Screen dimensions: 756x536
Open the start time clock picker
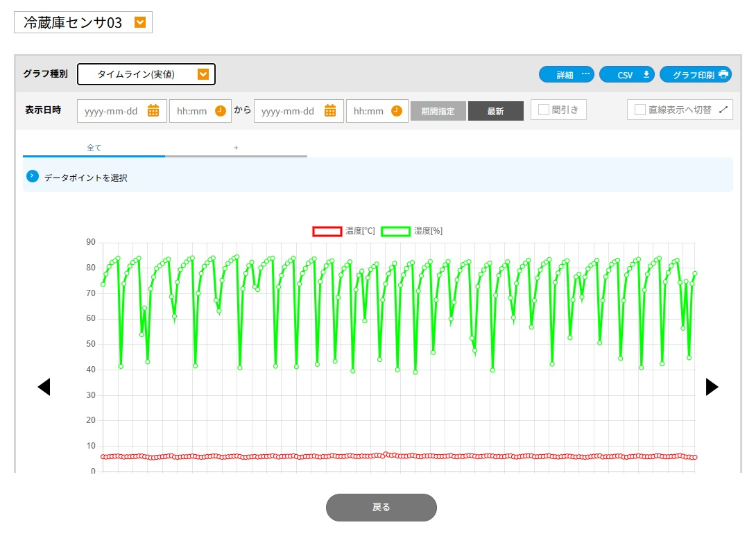(x=221, y=111)
